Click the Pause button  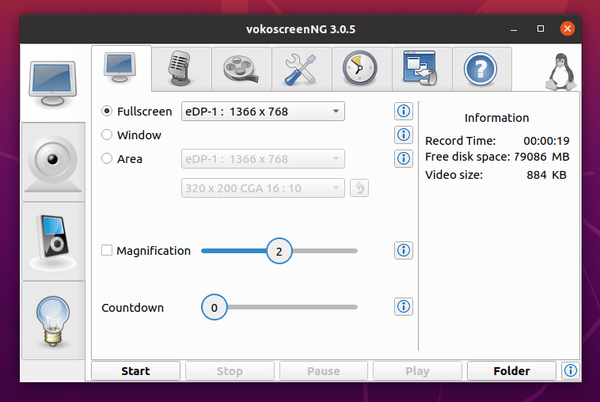click(324, 371)
